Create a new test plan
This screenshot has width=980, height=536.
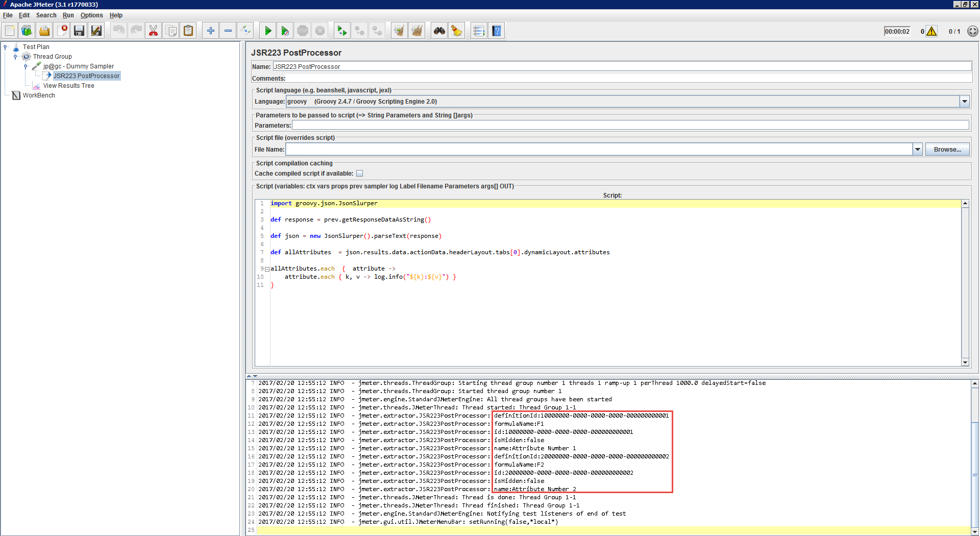[x=10, y=31]
